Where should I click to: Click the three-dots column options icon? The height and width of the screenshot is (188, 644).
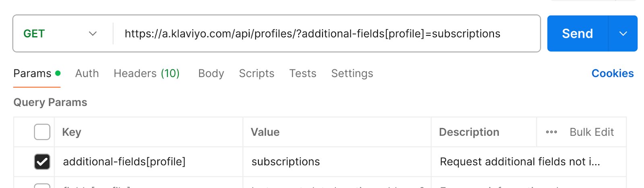(551, 132)
